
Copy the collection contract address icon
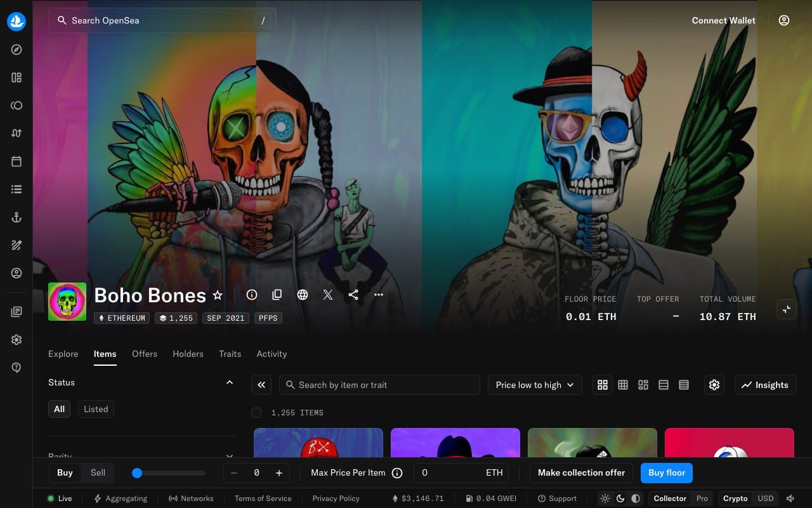tap(277, 295)
